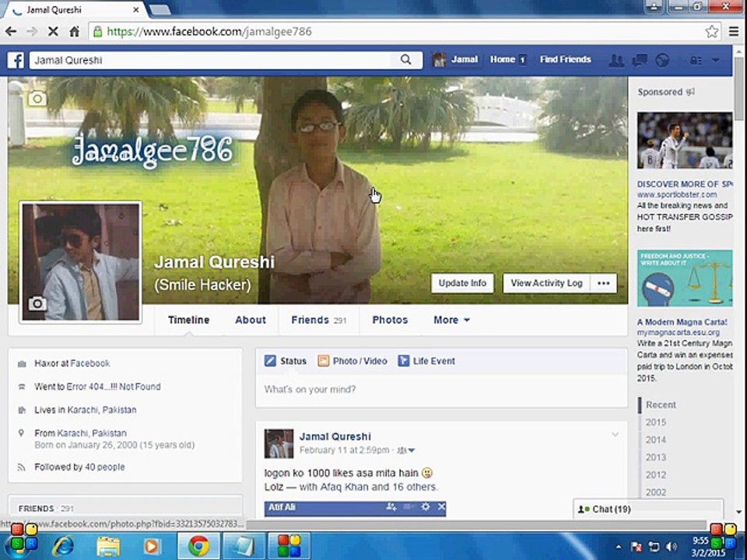Click the What's on your mind box

441,390
